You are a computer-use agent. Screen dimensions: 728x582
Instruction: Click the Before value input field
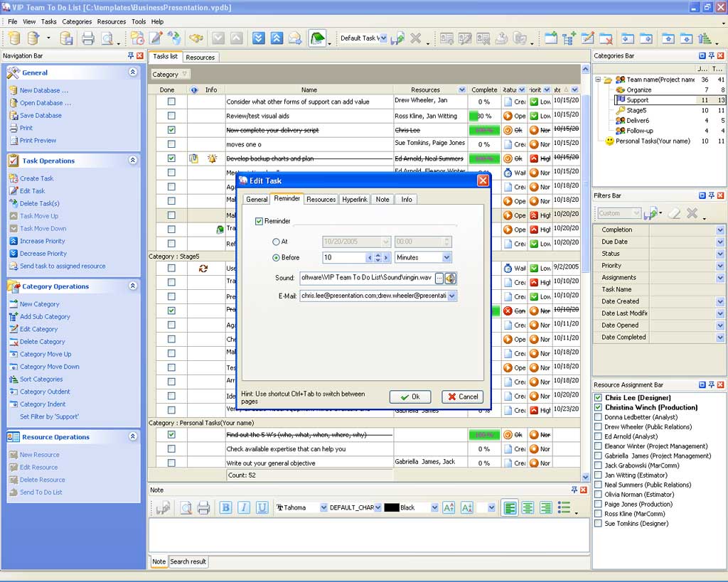tap(343, 257)
